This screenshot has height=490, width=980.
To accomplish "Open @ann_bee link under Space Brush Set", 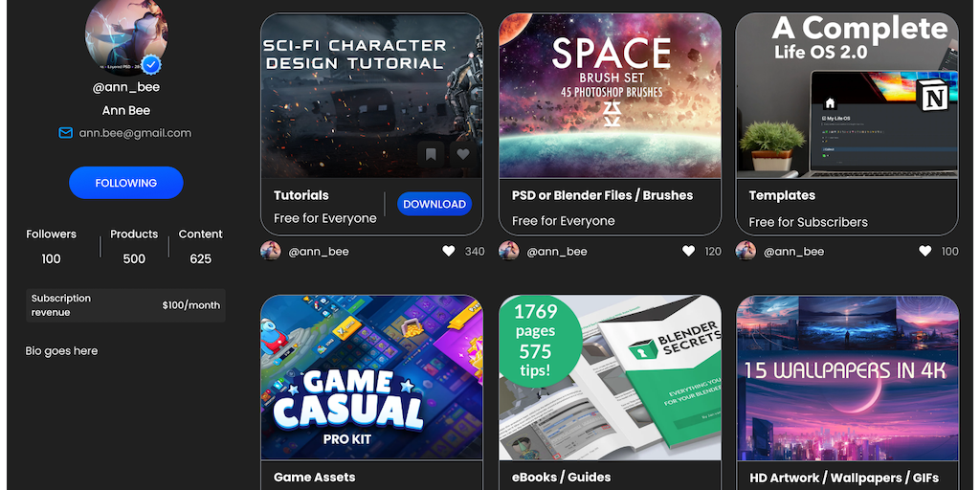I will [557, 252].
